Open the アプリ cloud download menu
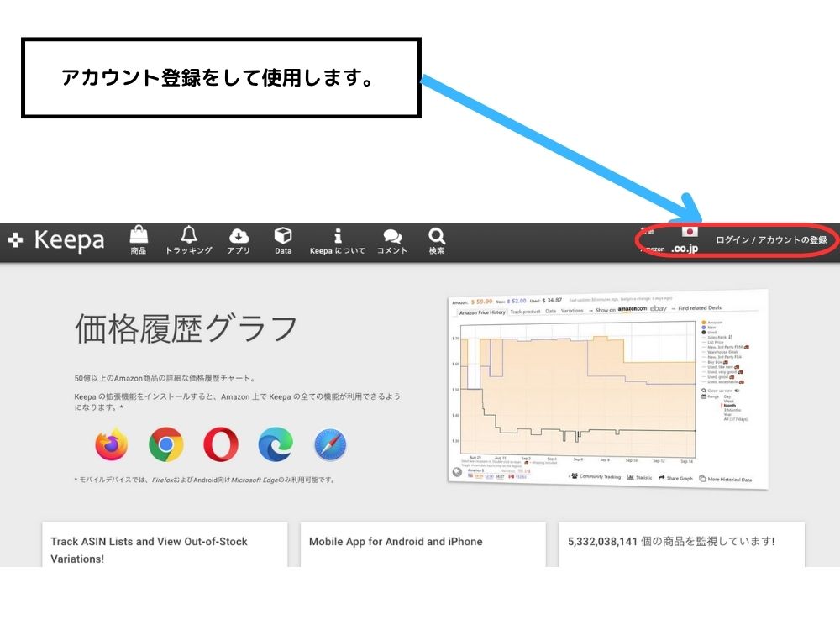 (239, 240)
